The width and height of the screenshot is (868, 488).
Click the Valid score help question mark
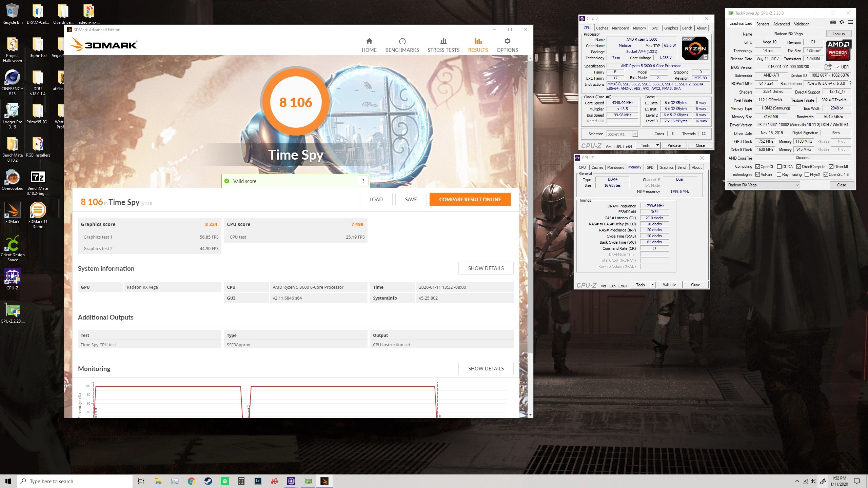pyautogui.click(x=363, y=181)
